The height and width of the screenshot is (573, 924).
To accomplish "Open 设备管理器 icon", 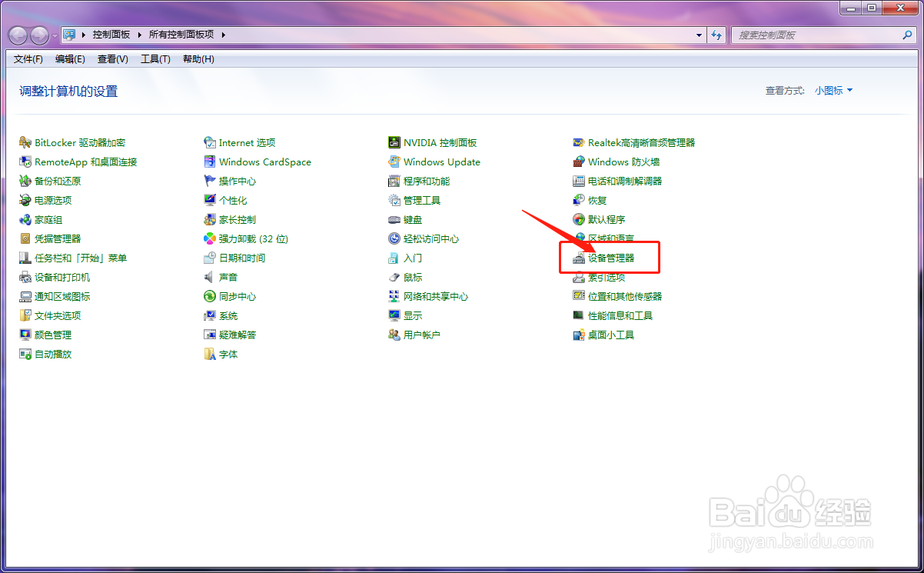I will (579, 258).
